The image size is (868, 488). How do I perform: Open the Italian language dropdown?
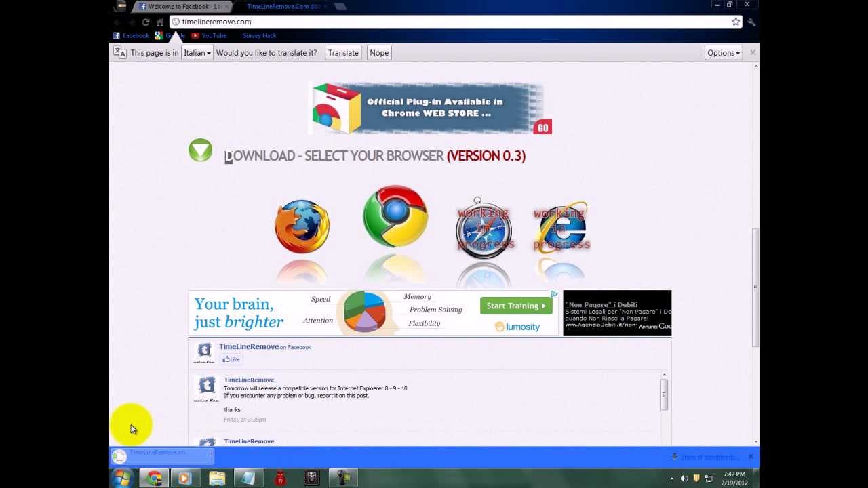197,53
